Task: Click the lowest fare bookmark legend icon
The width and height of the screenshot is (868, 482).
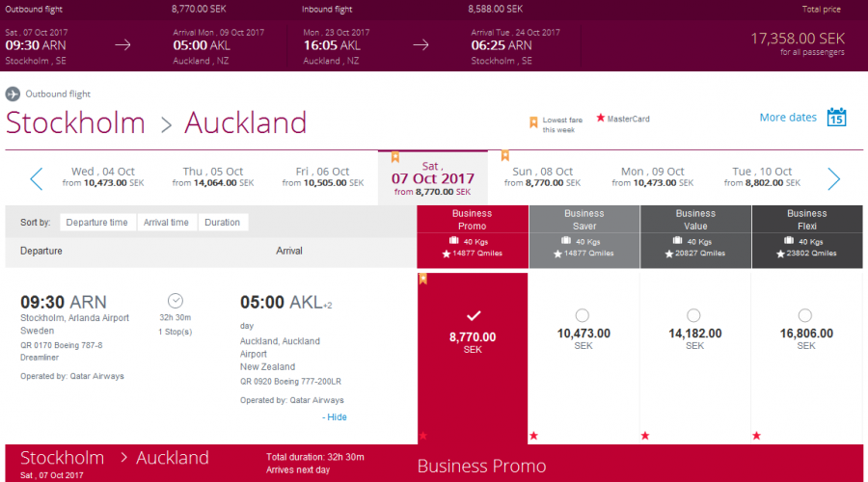Action: pyautogui.click(x=533, y=122)
